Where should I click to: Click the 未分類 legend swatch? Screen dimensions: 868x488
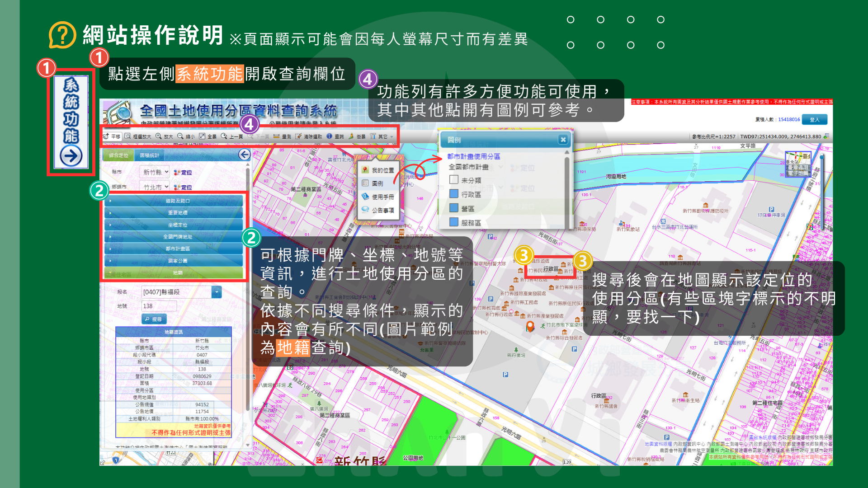[x=454, y=180]
